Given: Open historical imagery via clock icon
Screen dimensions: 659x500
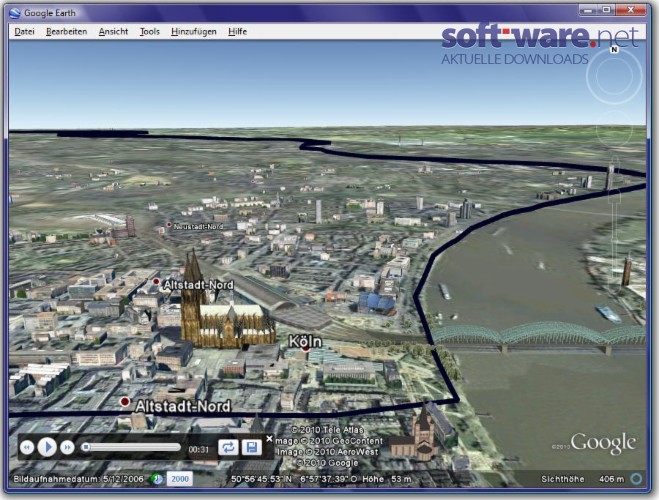Looking at the screenshot, I should click(157, 479).
